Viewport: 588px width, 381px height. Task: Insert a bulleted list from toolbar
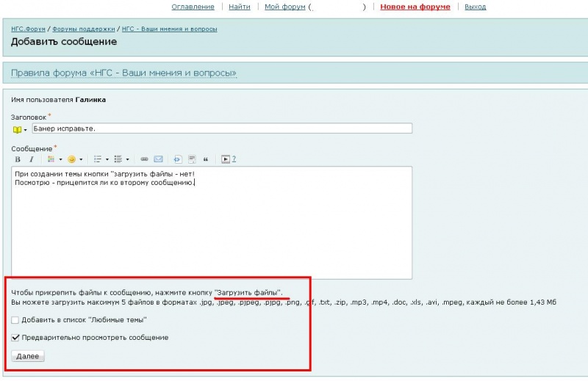point(118,159)
